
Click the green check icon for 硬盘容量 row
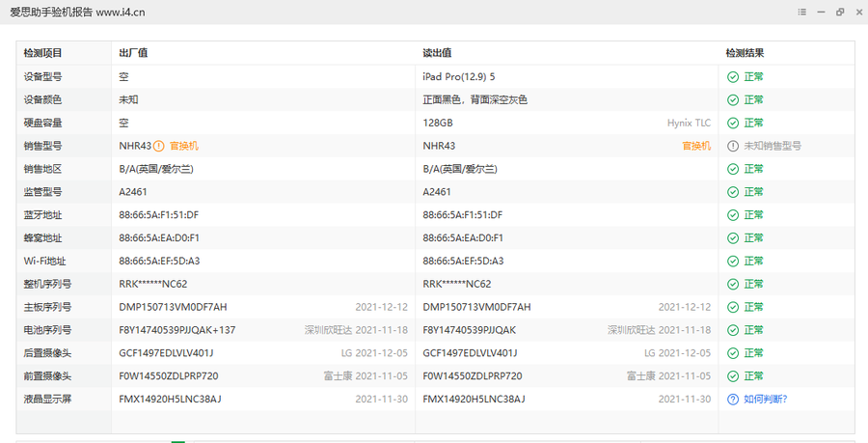click(x=733, y=123)
